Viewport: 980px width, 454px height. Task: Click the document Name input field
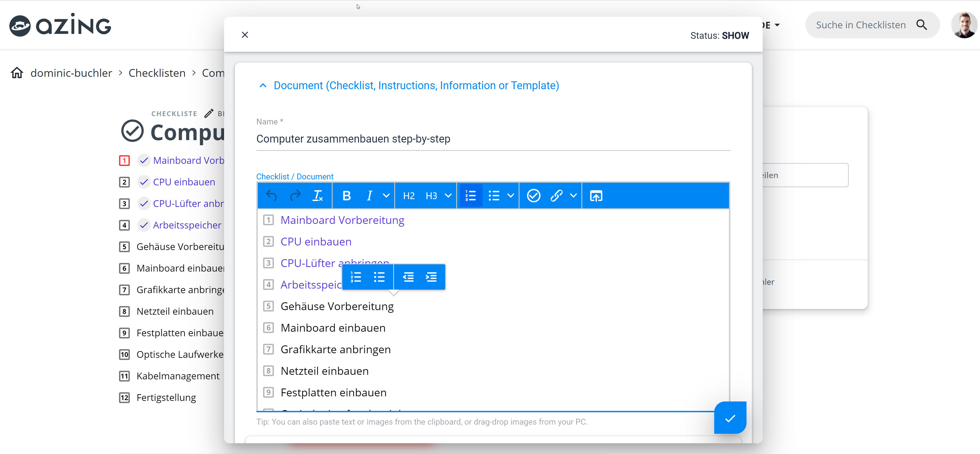(x=493, y=139)
